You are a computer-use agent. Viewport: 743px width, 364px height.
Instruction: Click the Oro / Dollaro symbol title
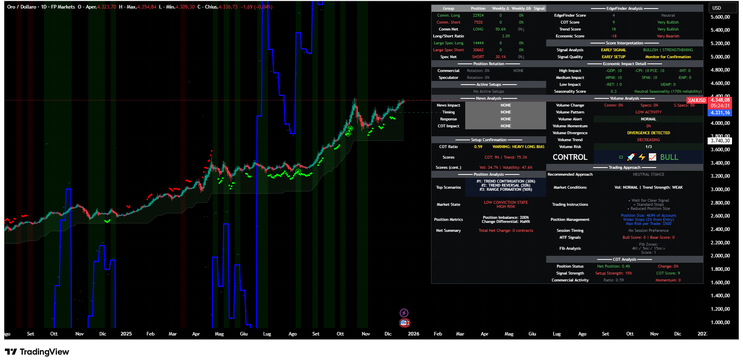[x=23, y=8]
